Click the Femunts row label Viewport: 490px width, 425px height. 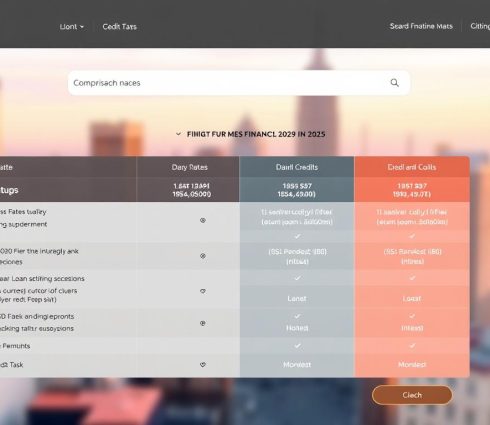[x=15, y=346]
